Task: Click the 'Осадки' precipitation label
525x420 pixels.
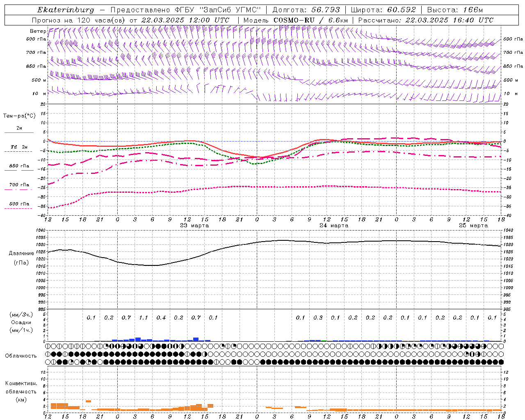Action: 21,322
